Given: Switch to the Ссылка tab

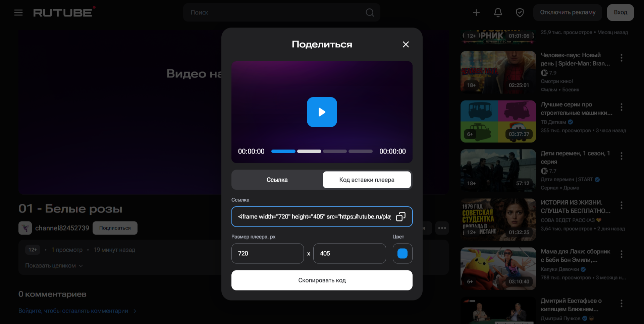Looking at the screenshot, I should [x=277, y=180].
